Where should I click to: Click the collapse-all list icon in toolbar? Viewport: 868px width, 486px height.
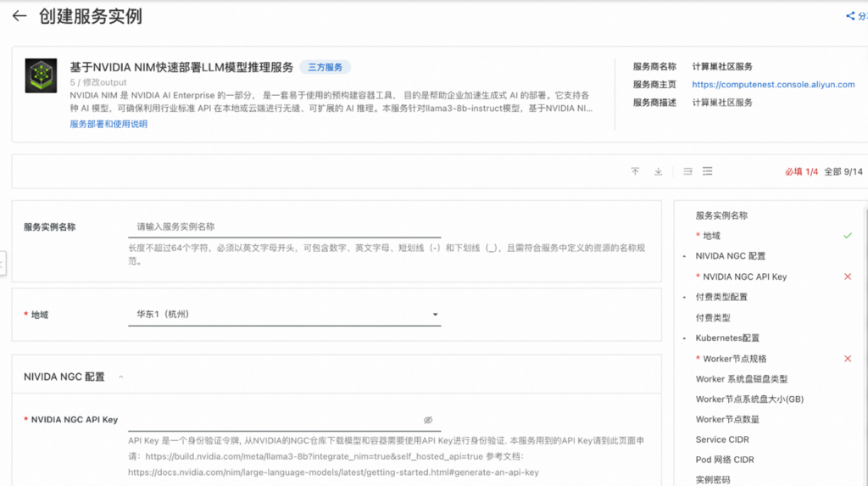tap(687, 171)
